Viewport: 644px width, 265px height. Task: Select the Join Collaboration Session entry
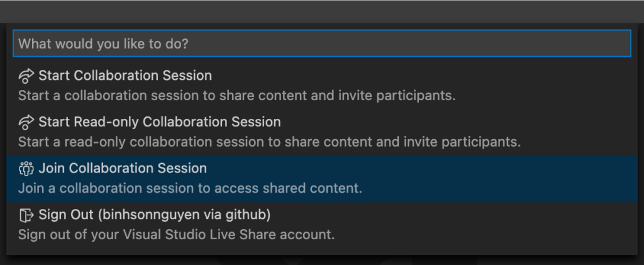coord(321,179)
